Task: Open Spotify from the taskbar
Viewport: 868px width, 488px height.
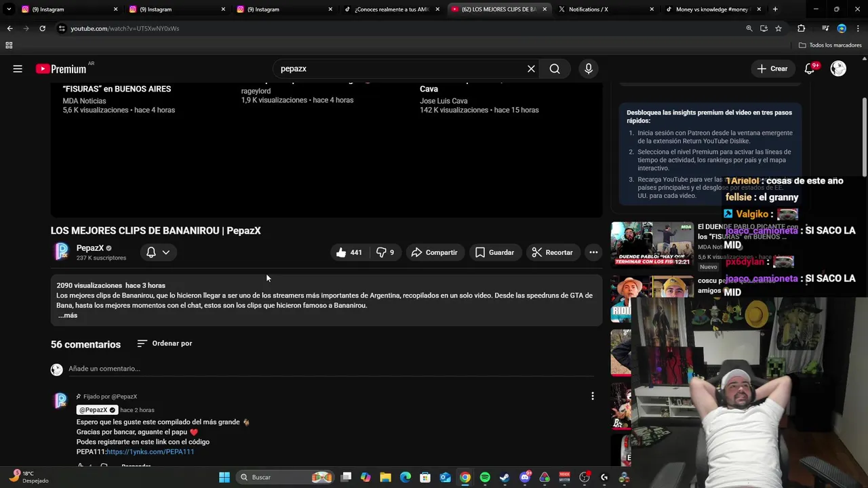Action: tap(485, 477)
